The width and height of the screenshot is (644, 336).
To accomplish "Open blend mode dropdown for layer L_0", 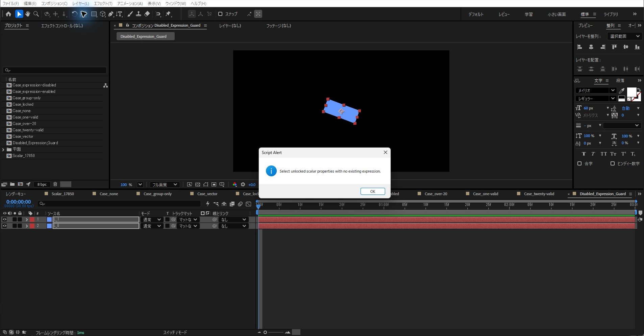I will 152,226.
